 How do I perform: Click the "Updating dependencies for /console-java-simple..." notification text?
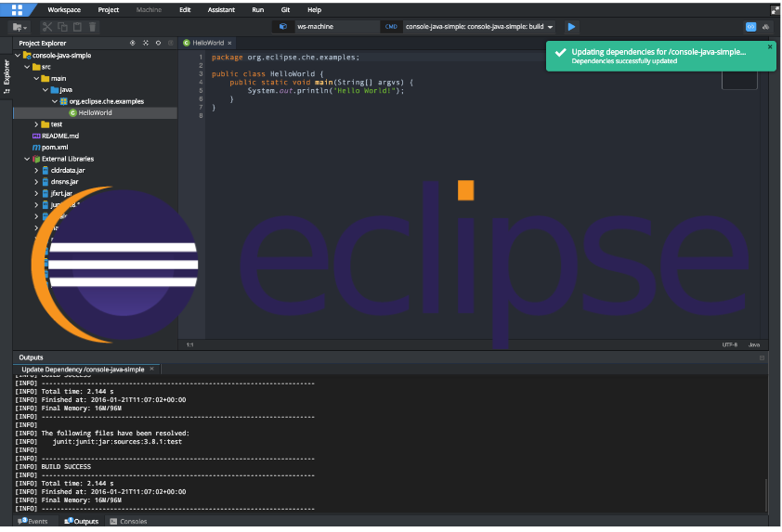[658, 52]
